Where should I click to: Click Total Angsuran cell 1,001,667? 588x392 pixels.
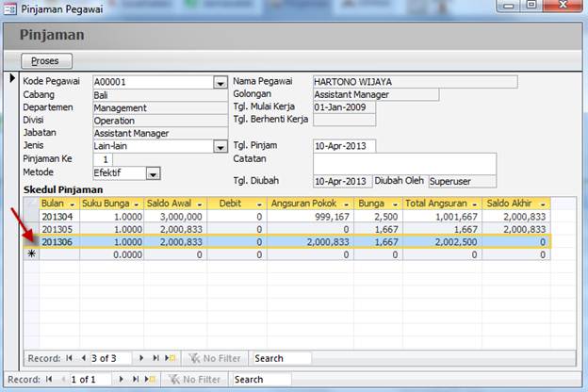pos(442,217)
